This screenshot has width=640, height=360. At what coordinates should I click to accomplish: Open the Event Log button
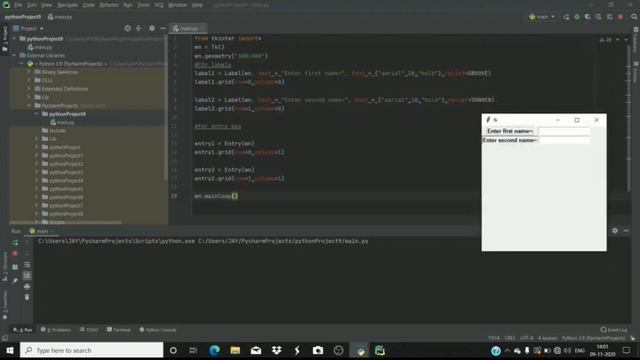(x=614, y=330)
